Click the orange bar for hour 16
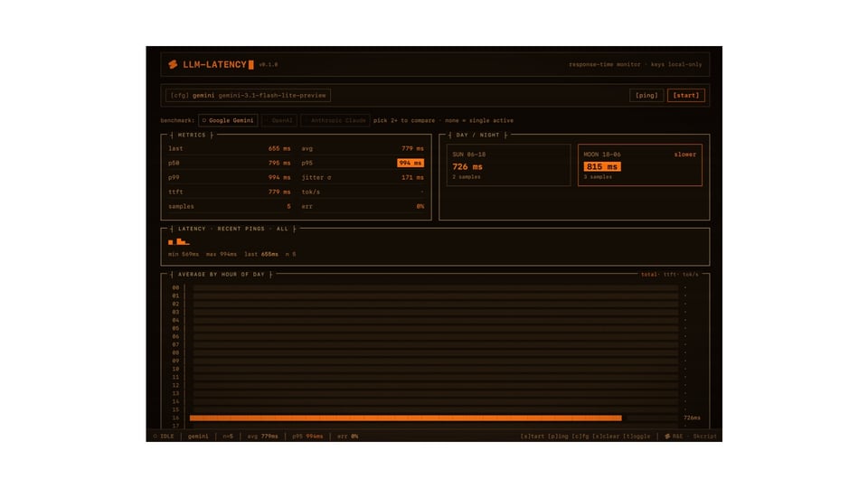868x488 pixels. pyautogui.click(x=405, y=418)
